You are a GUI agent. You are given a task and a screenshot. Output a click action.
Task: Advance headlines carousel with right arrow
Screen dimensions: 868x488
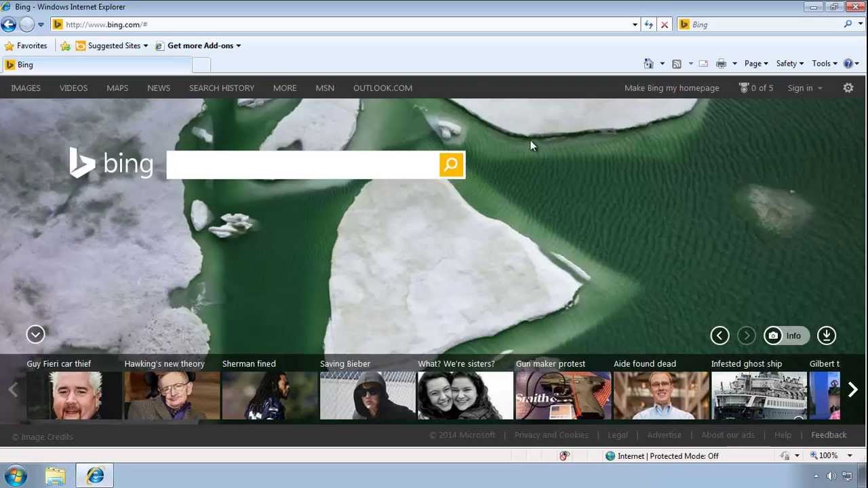pyautogui.click(x=853, y=390)
